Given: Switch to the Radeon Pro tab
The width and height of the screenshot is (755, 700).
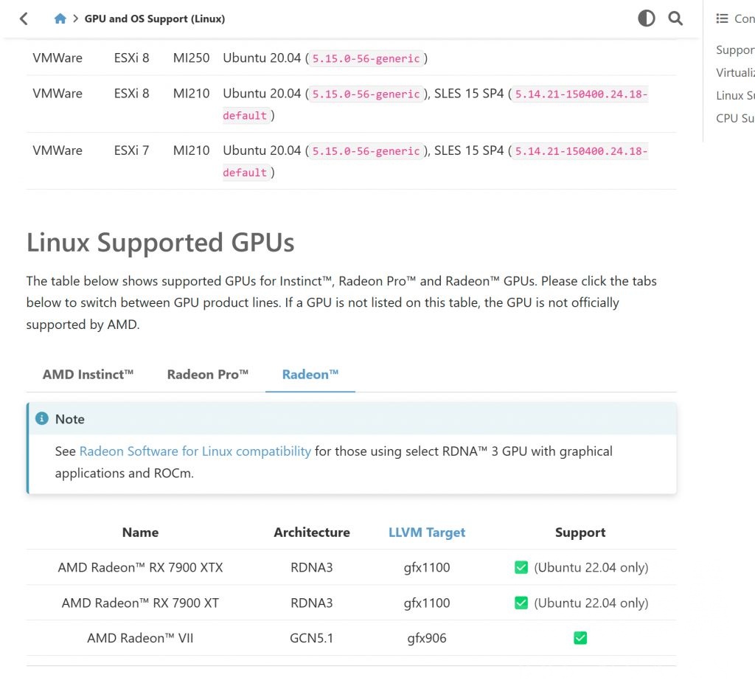Looking at the screenshot, I should pos(207,374).
